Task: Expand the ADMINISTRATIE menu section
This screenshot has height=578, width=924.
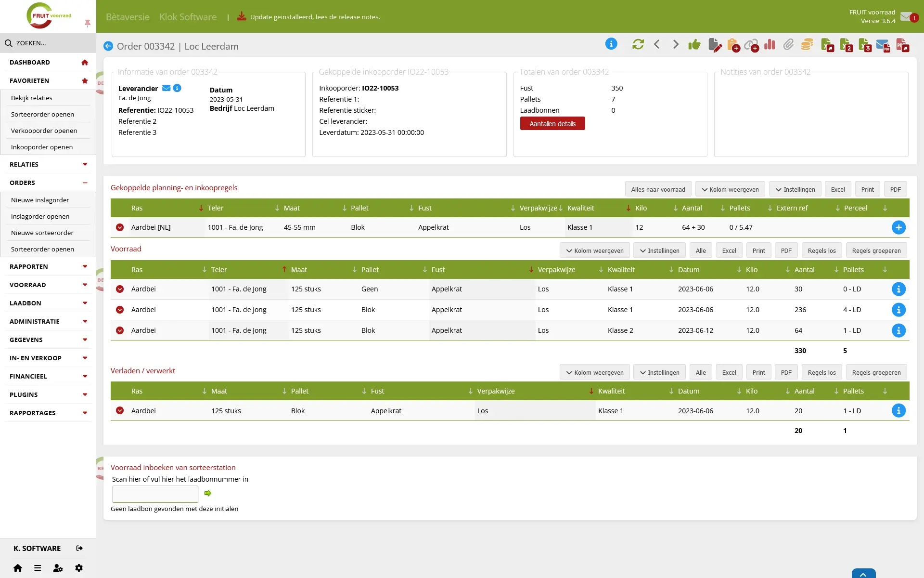Action: coord(48,321)
